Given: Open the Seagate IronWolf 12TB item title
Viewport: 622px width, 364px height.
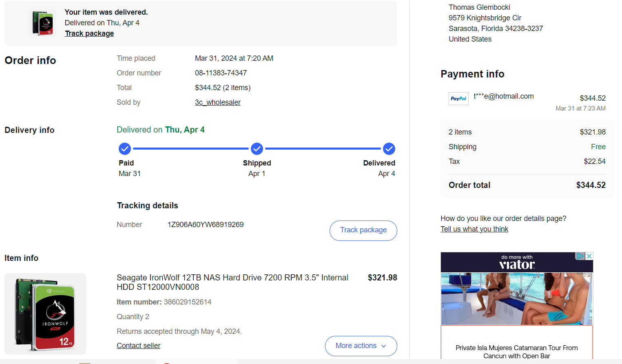Looking at the screenshot, I should tap(232, 282).
